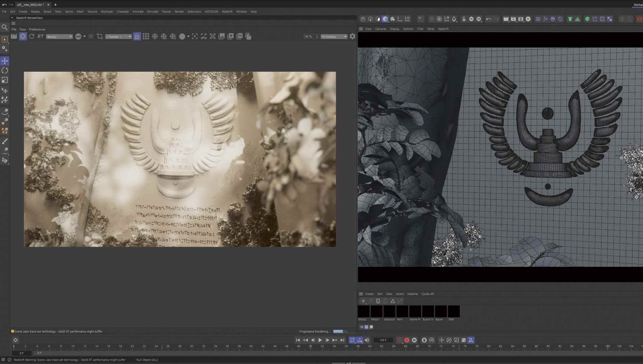Image resolution: width=643 pixels, height=364 pixels.
Task: Open the Beauty AOV dropdown
Action: 59,36
